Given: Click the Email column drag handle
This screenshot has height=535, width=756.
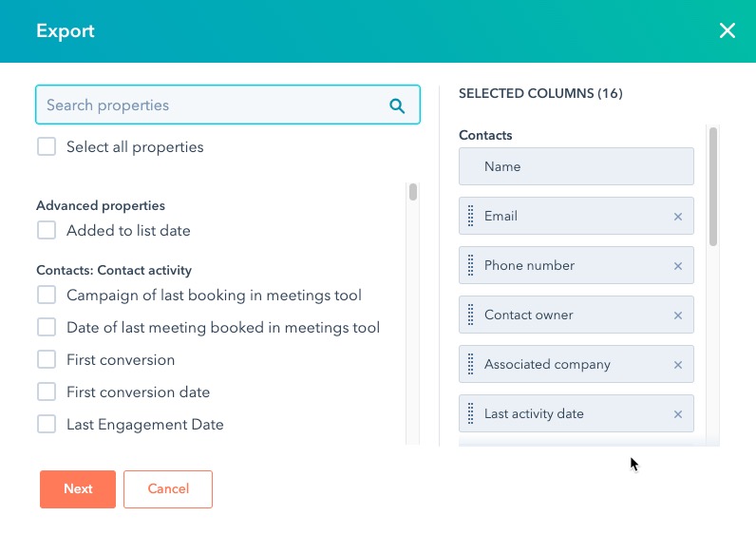Looking at the screenshot, I should click(x=471, y=217).
